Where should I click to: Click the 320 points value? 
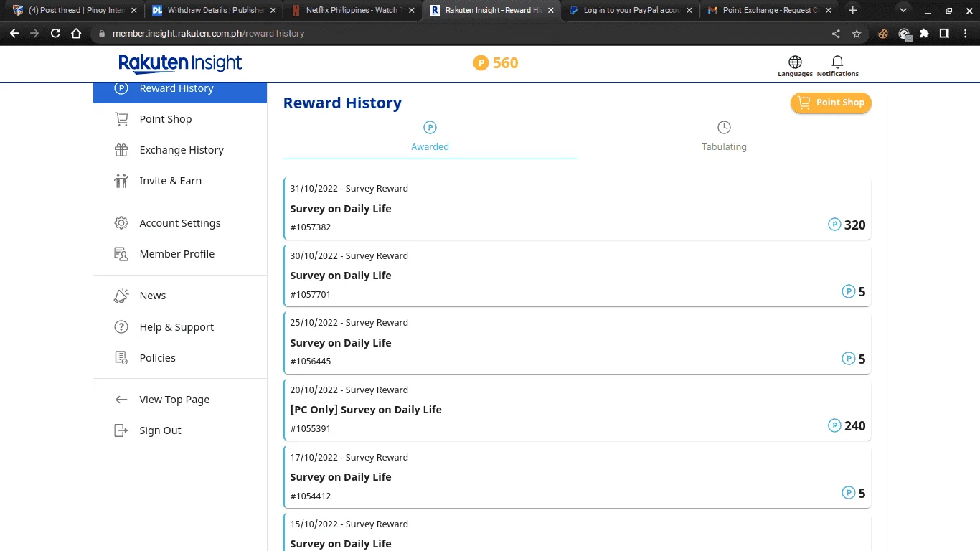855,225
